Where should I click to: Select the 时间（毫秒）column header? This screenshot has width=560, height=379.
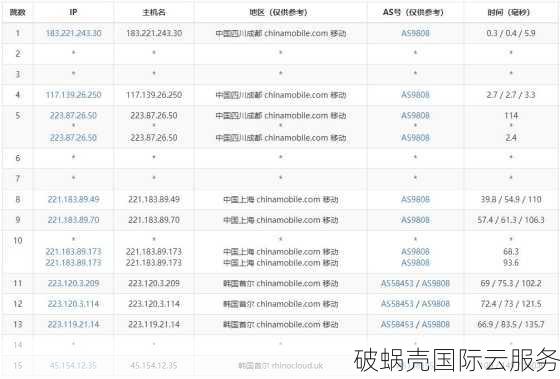click(511, 13)
